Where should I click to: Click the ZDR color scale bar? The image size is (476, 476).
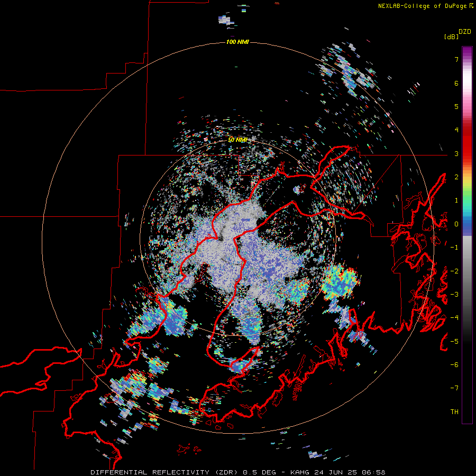467,235
